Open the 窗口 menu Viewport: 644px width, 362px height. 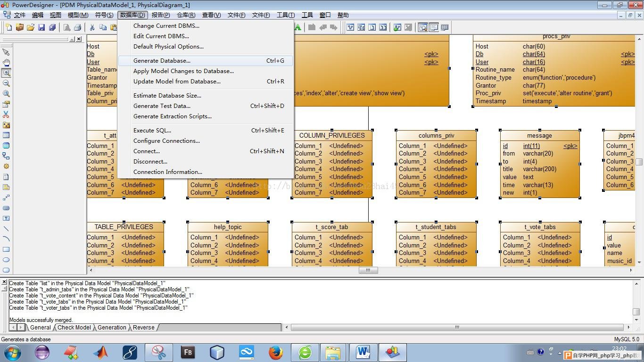click(325, 15)
